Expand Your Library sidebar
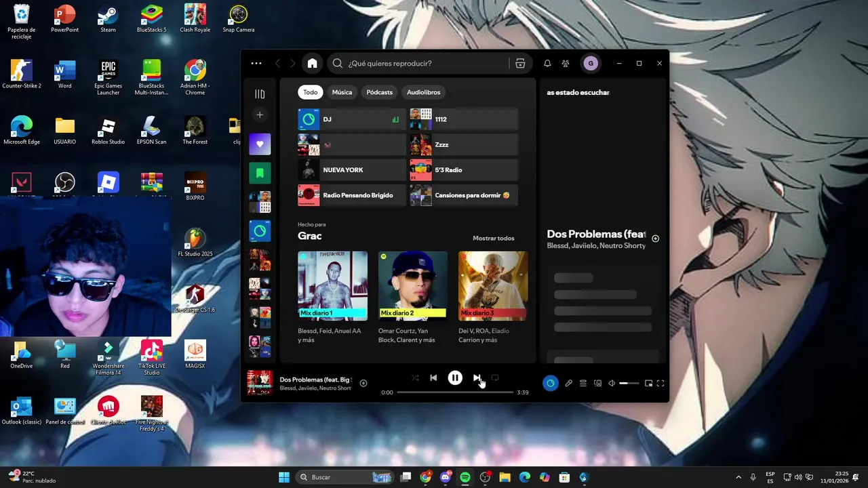The image size is (868, 488). click(260, 94)
